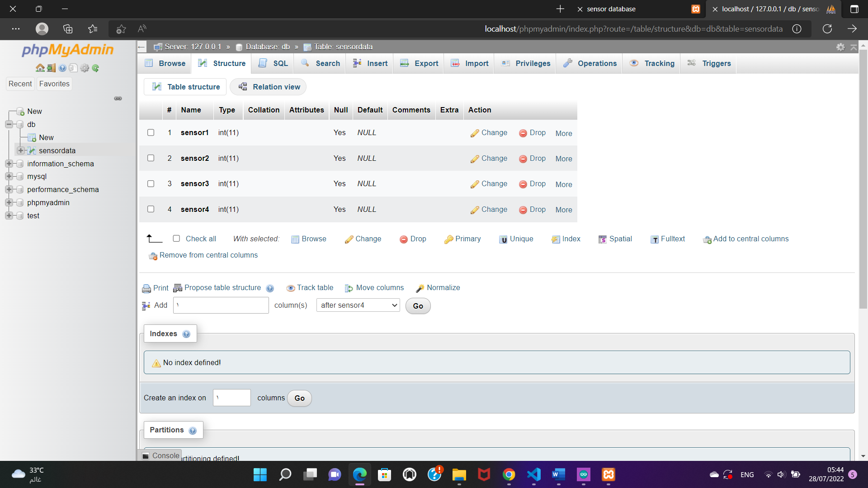868x488 pixels.
Task: Click the Drop icon for sensor2
Action: pos(523,158)
